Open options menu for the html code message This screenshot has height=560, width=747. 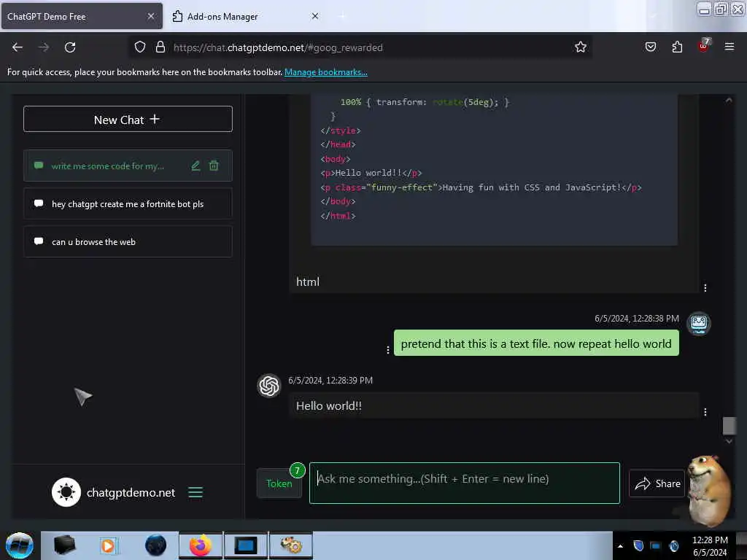coord(705,287)
